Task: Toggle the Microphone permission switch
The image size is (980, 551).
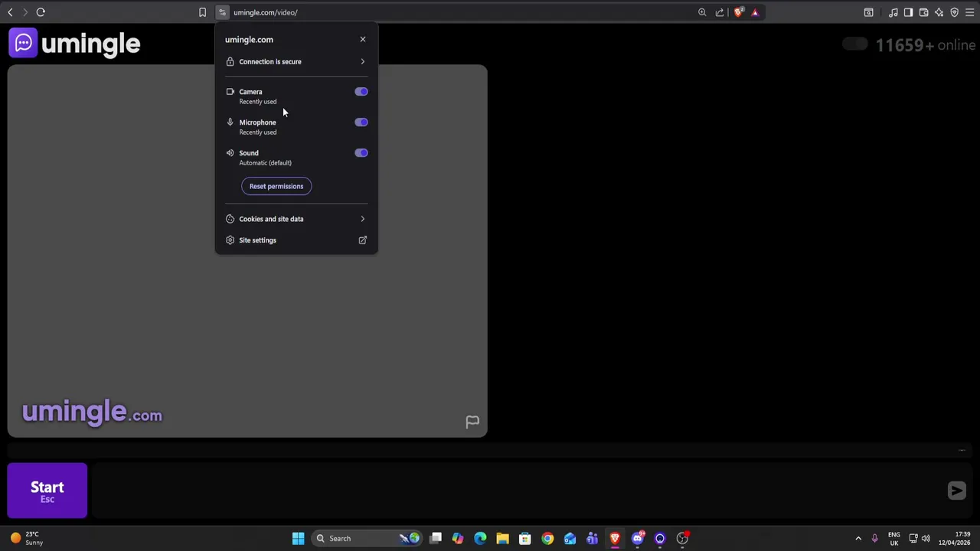Action: 361,122
